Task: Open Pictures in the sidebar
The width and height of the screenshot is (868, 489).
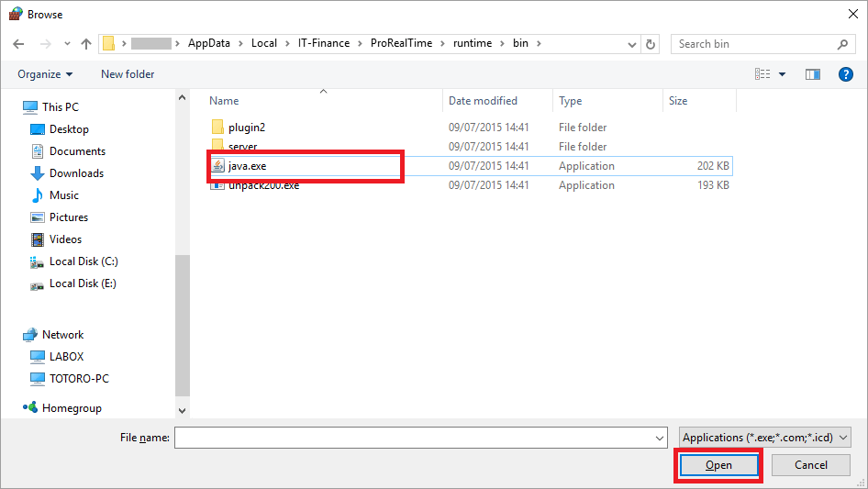Action: (68, 217)
